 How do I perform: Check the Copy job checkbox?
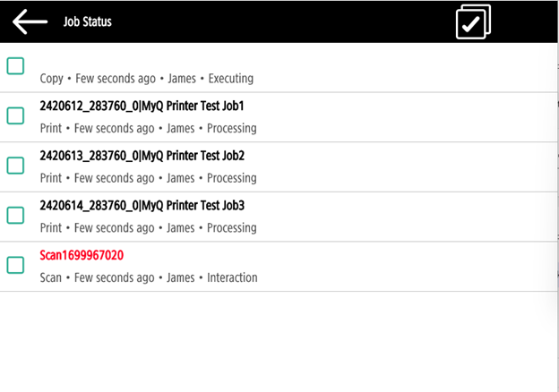click(15, 66)
